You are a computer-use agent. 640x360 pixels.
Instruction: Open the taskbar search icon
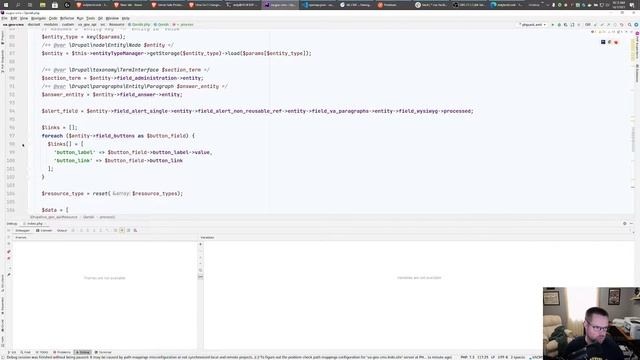coord(18,5)
